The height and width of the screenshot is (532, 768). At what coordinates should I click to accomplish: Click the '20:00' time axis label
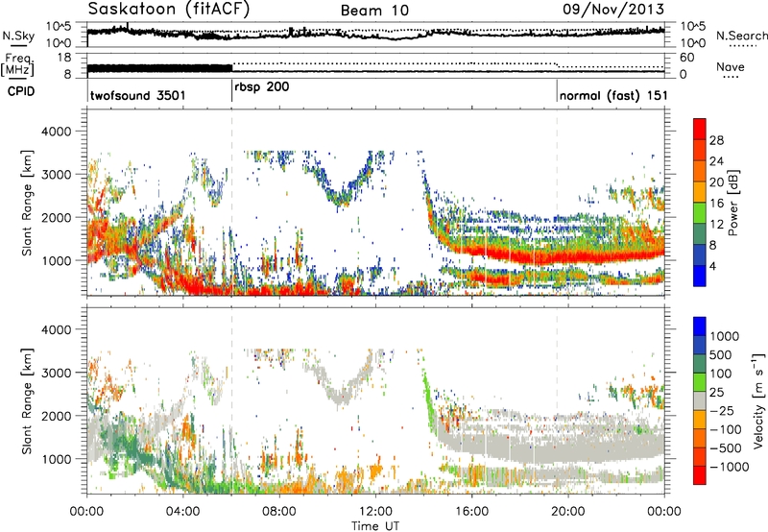(x=567, y=512)
